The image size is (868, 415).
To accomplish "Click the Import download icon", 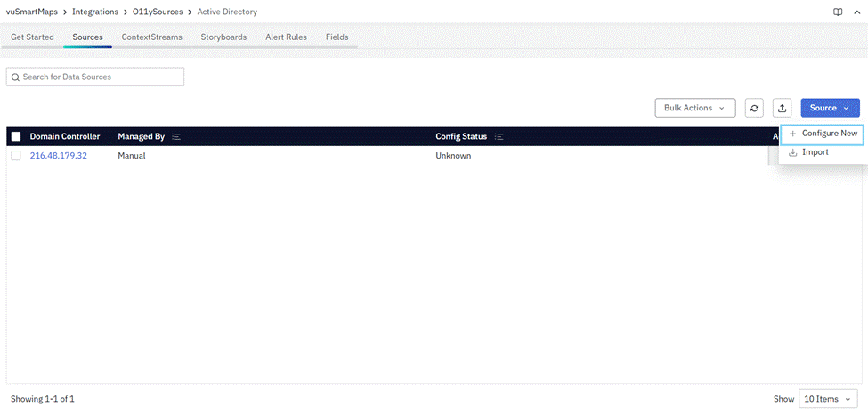I will (792, 152).
